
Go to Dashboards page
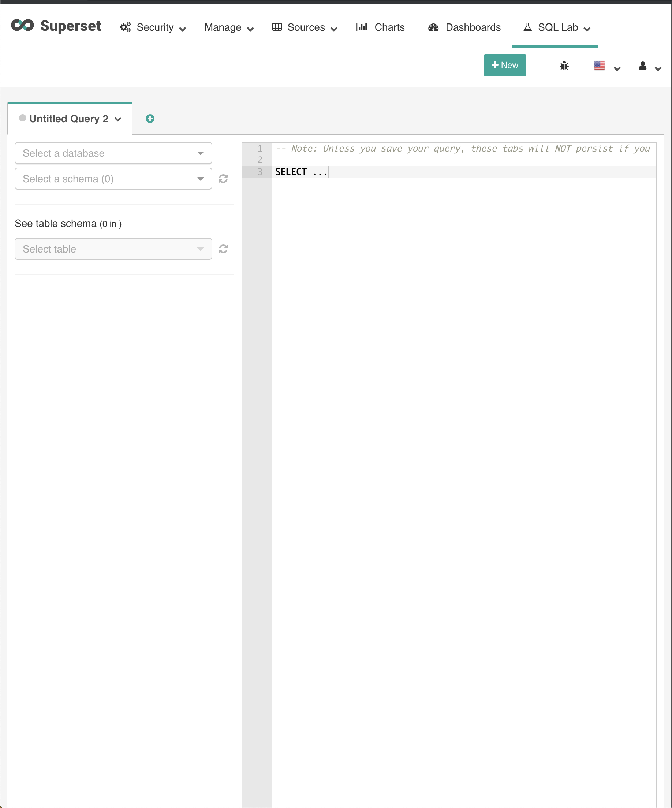(464, 27)
